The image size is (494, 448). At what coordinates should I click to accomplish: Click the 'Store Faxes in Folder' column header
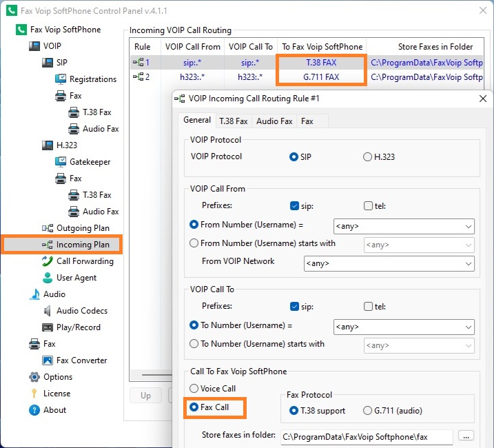pos(425,47)
